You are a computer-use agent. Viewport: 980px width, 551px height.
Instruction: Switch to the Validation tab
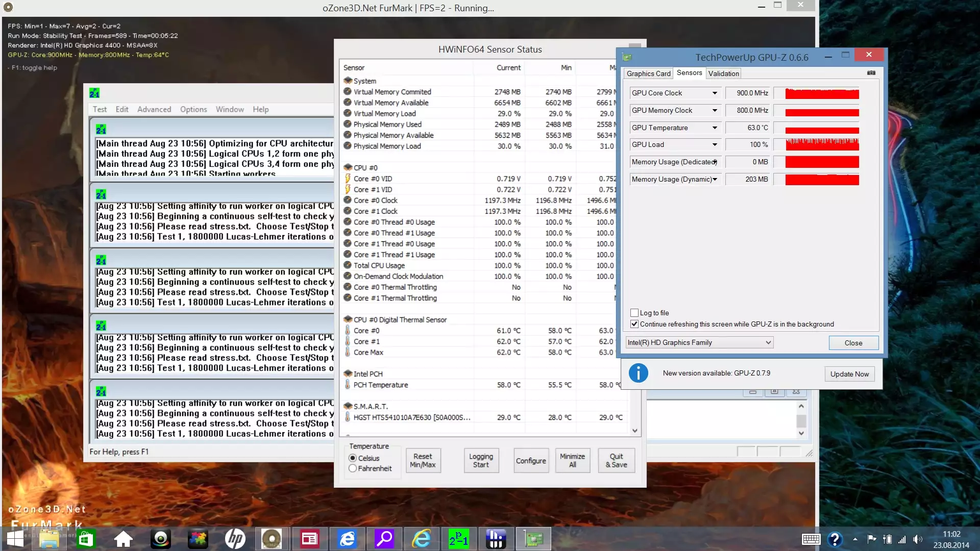coord(723,73)
